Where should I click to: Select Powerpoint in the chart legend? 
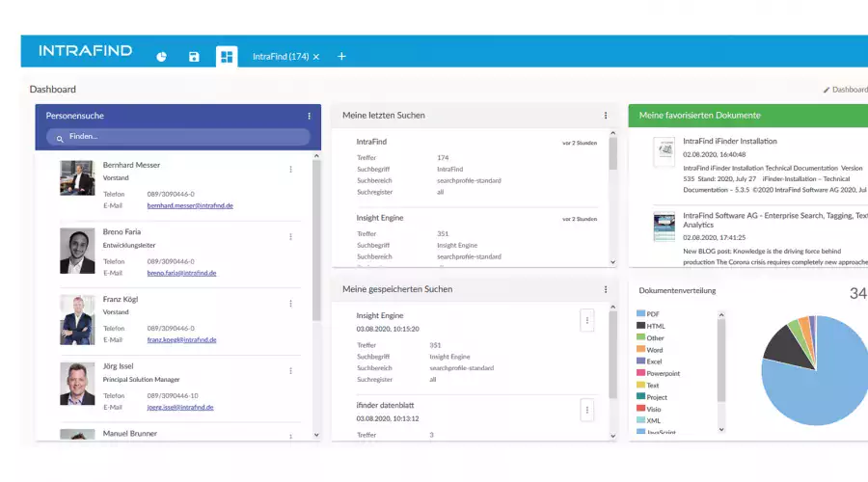664,373
